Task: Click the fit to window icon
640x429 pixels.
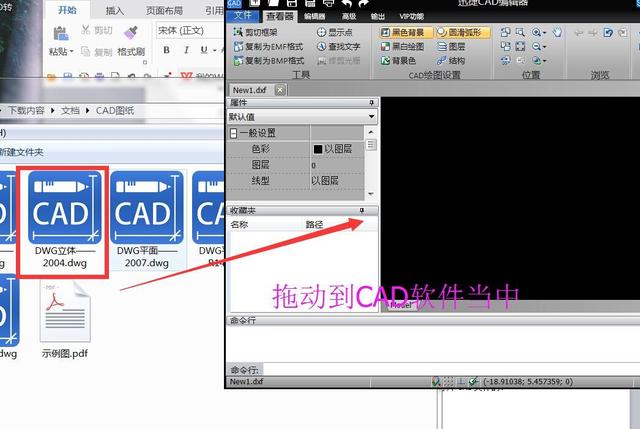Action: point(520,47)
